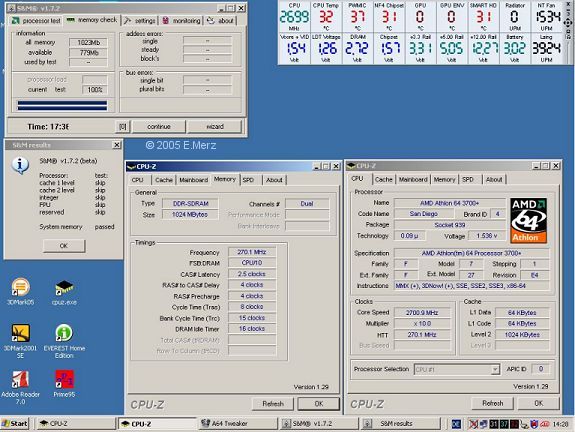This screenshot has width=575, height=432.
Task: Switch to the S&M v1.7.2 taskbar item
Action: point(319,424)
